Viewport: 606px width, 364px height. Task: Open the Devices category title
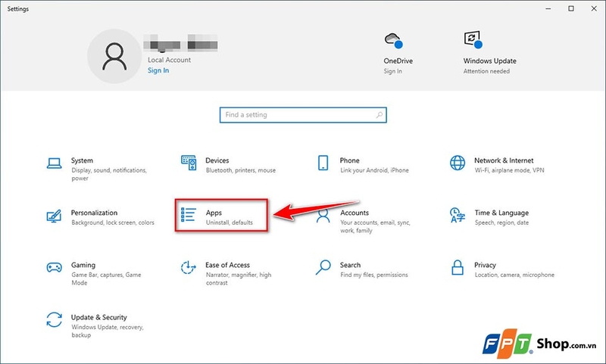pyautogui.click(x=217, y=160)
